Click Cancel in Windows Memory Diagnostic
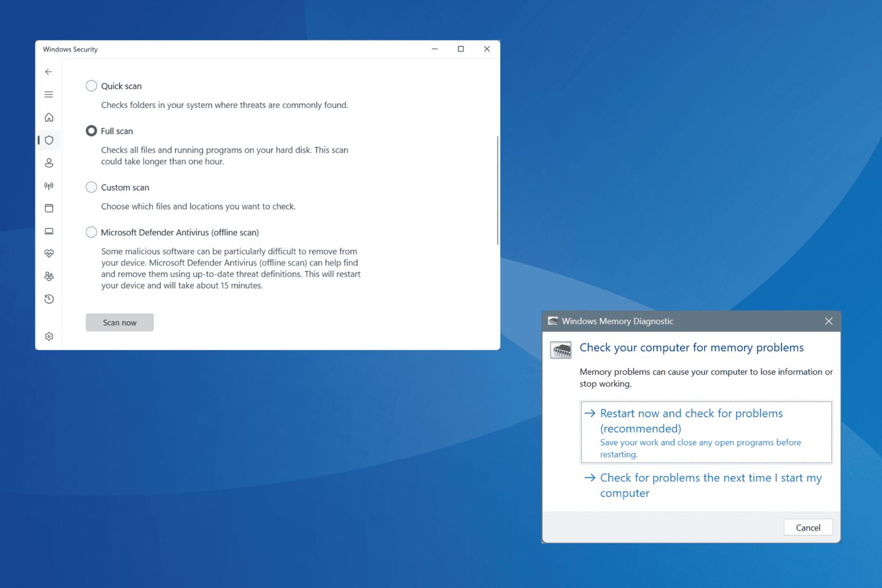 [808, 527]
